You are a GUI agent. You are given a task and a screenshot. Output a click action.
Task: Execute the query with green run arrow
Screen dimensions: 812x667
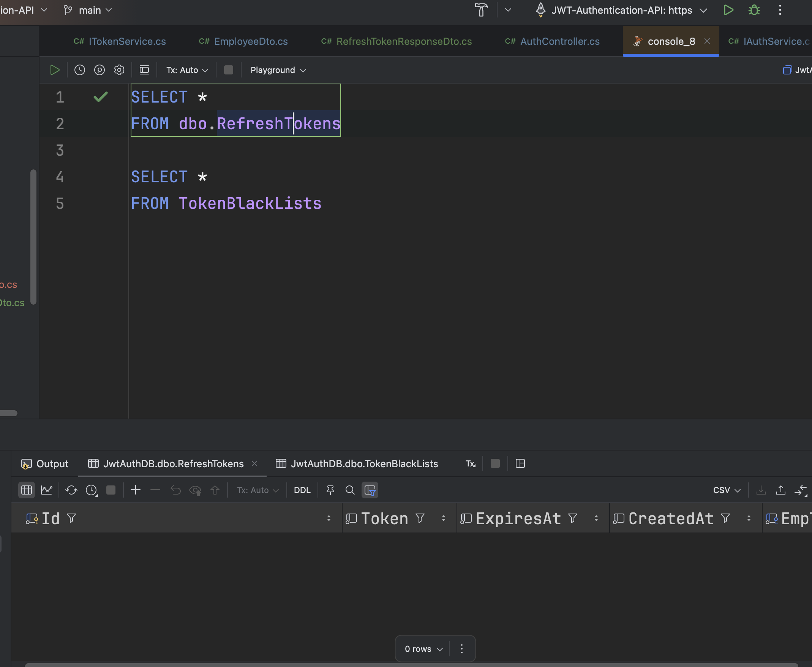click(x=55, y=70)
